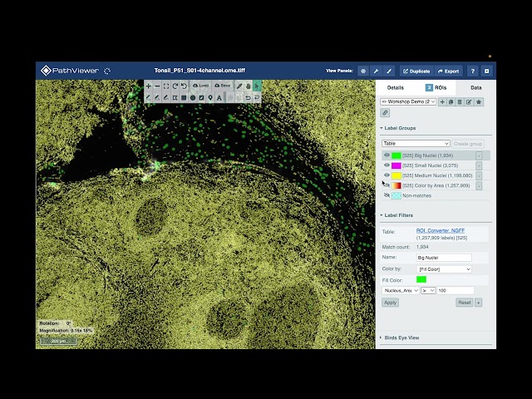Collapse the Label Groups section
Screen dimensions: 532x399
click(x=397, y=128)
